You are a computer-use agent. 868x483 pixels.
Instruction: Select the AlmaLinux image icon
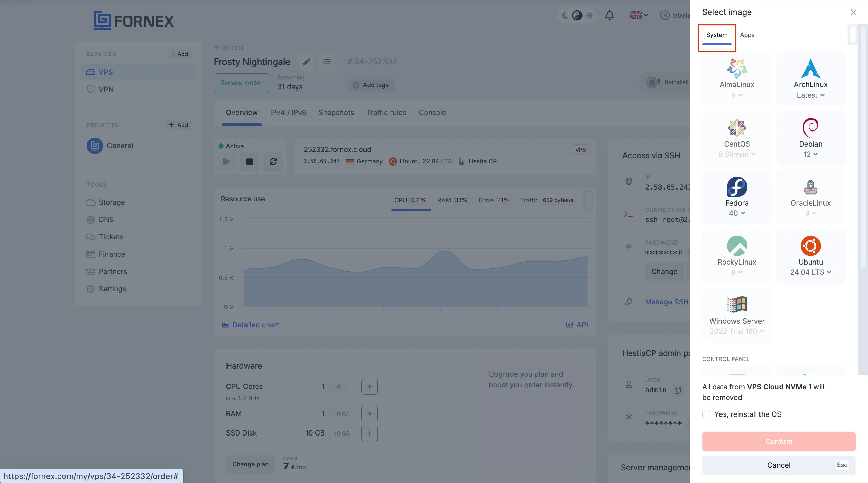[737, 68]
